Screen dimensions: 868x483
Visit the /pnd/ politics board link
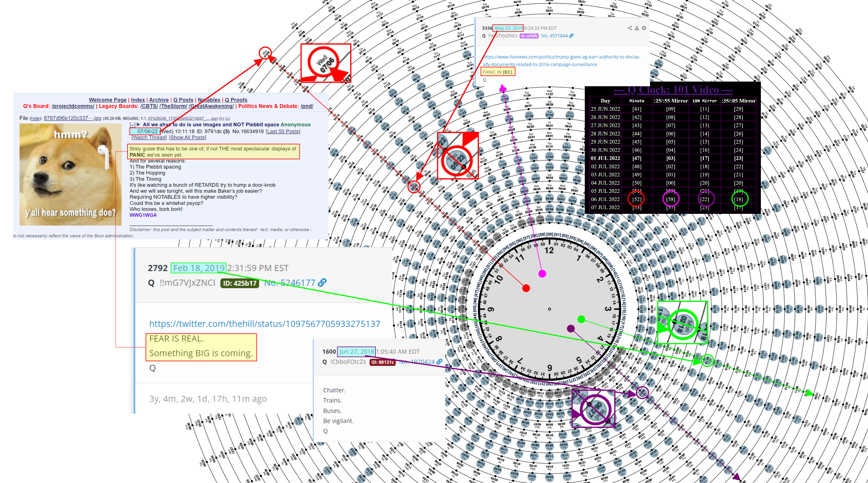pos(307,106)
